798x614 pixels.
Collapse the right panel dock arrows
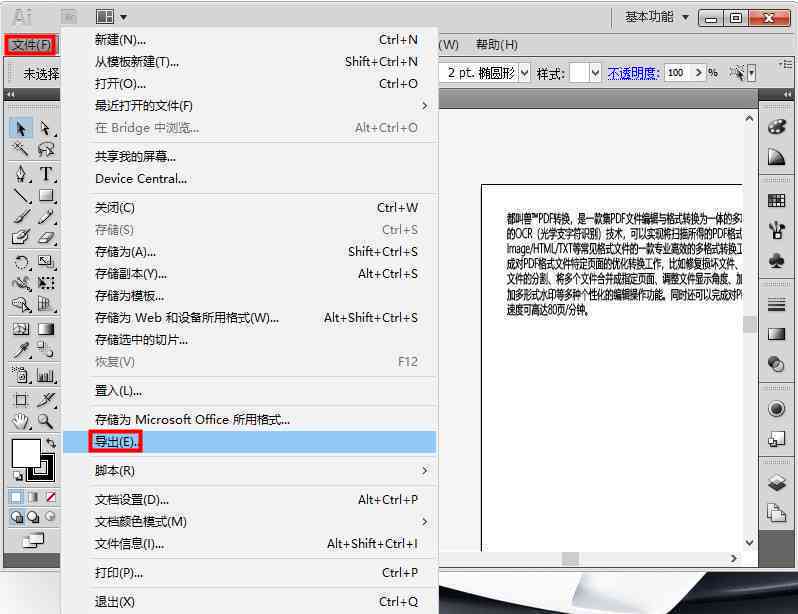787,95
